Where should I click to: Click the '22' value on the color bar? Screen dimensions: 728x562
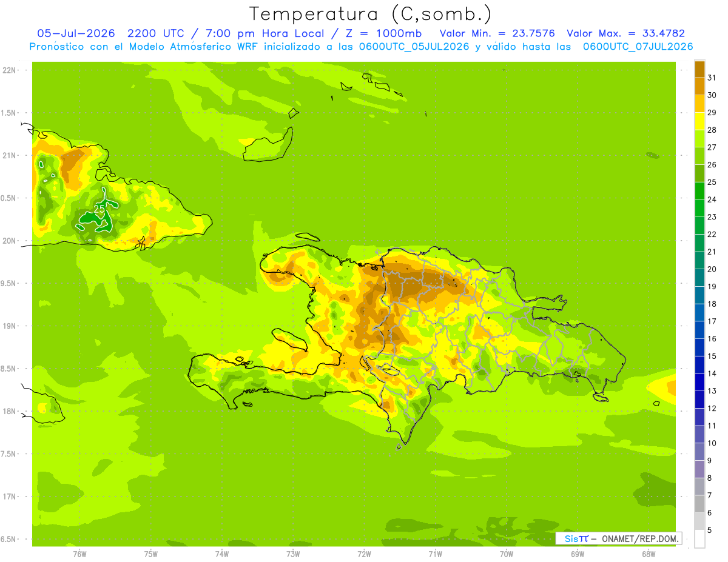(712, 234)
